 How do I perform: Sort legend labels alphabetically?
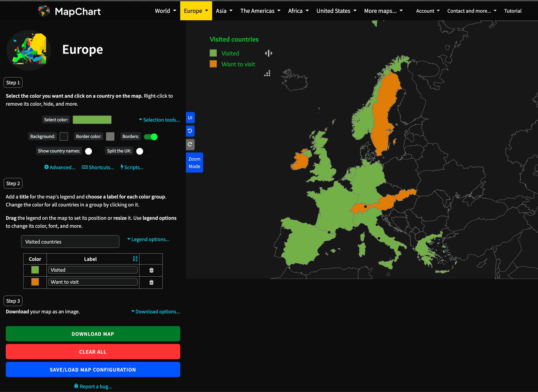[x=135, y=259]
